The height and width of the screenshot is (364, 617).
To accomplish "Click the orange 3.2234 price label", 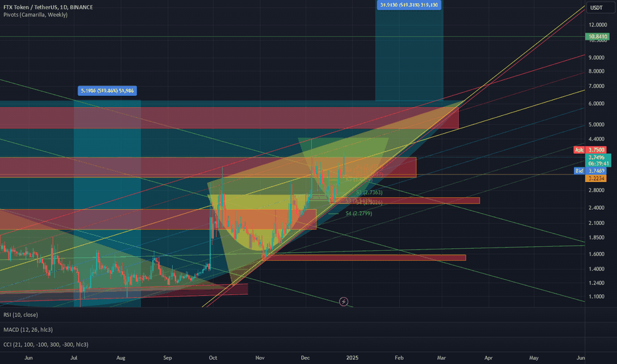I will click(x=596, y=178).
